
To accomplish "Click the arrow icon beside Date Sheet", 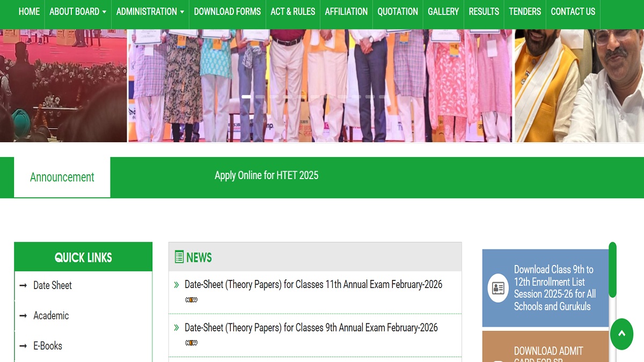I will [23, 286].
